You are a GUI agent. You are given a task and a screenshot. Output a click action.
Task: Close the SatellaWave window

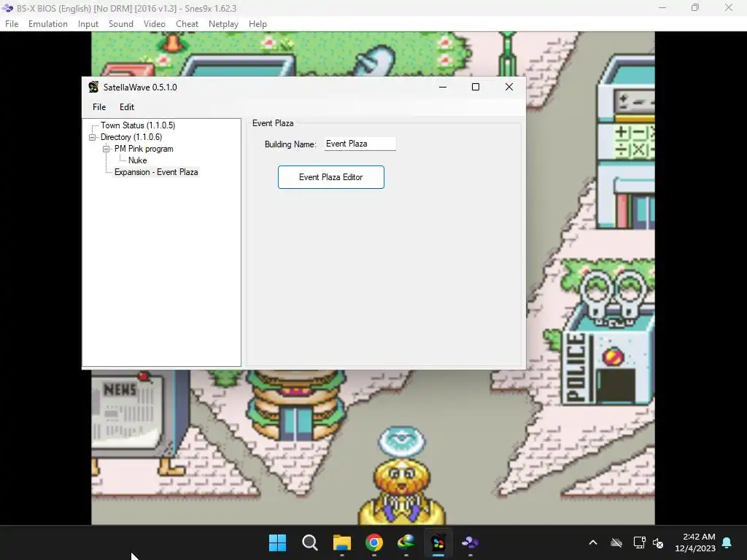coord(508,87)
